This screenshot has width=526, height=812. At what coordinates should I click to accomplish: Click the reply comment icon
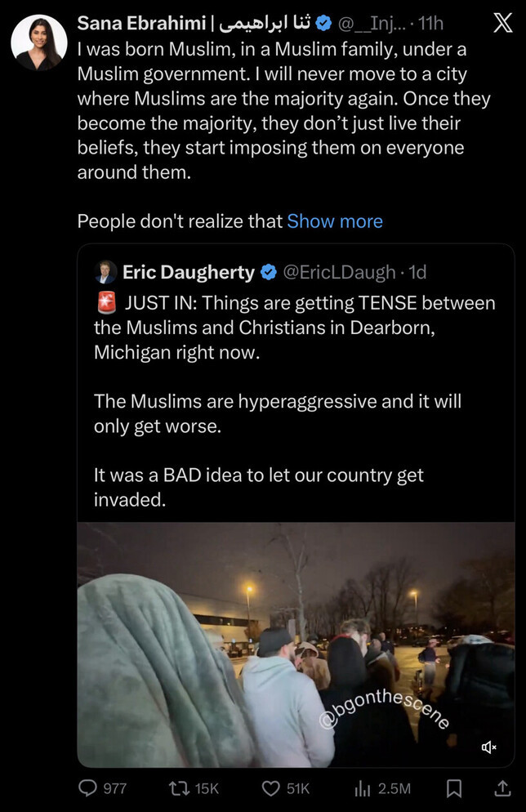[x=87, y=787]
